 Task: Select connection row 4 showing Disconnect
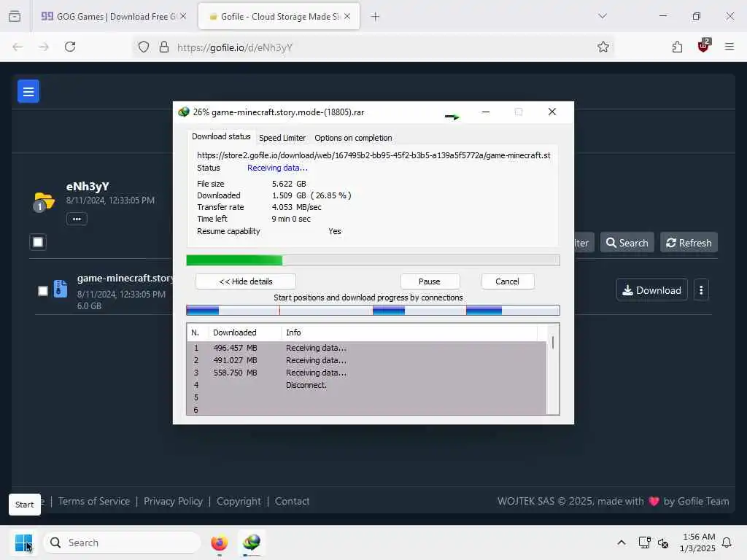point(366,385)
